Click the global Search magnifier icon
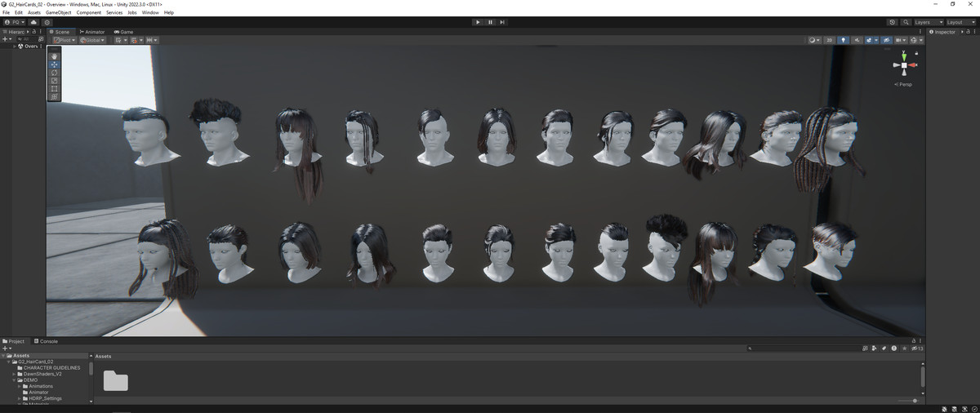980x413 pixels. point(906,22)
